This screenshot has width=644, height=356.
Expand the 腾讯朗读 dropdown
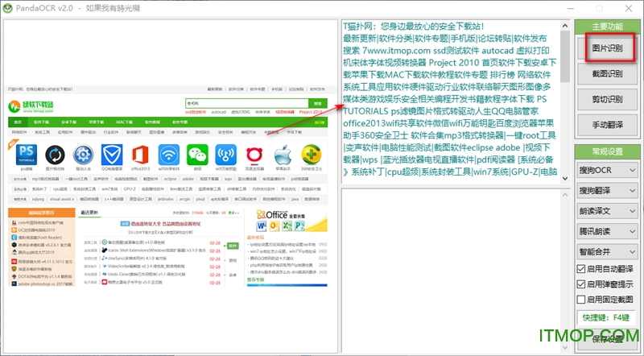pyautogui.click(x=608, y=231)
